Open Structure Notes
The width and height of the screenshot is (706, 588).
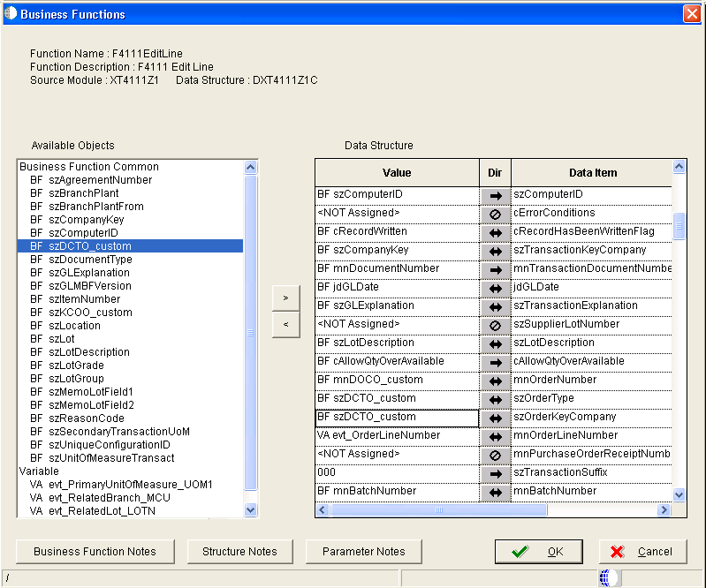pyautogui.click(x=239, y=552)
